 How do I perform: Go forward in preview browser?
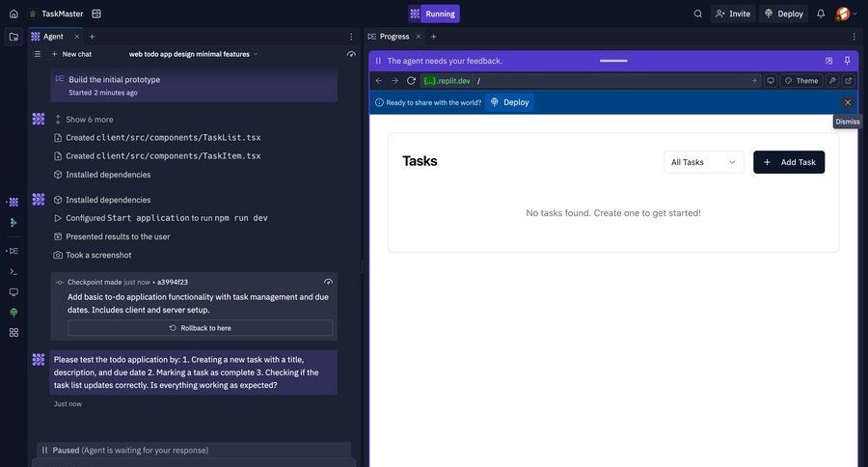point(394,81)
